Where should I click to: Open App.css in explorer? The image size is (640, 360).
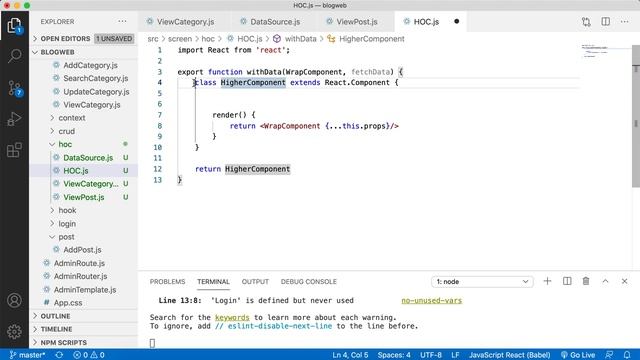68,303
